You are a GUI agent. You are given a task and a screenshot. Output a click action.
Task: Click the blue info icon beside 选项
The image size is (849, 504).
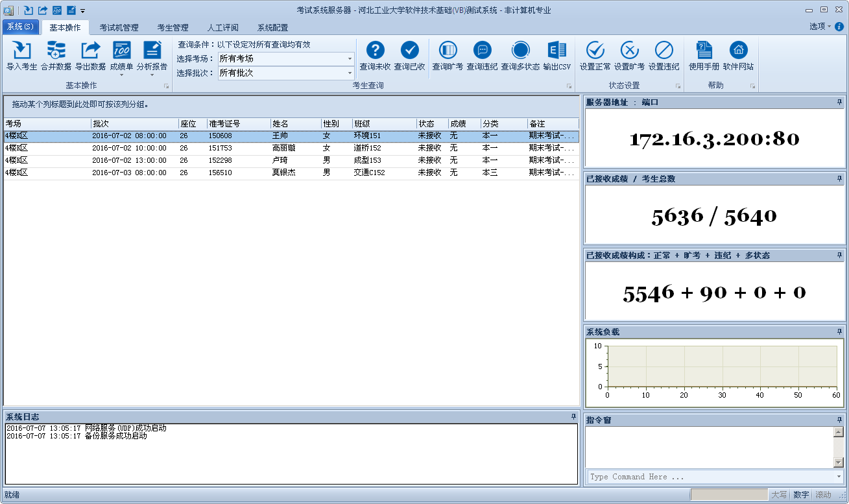[839, 27]
